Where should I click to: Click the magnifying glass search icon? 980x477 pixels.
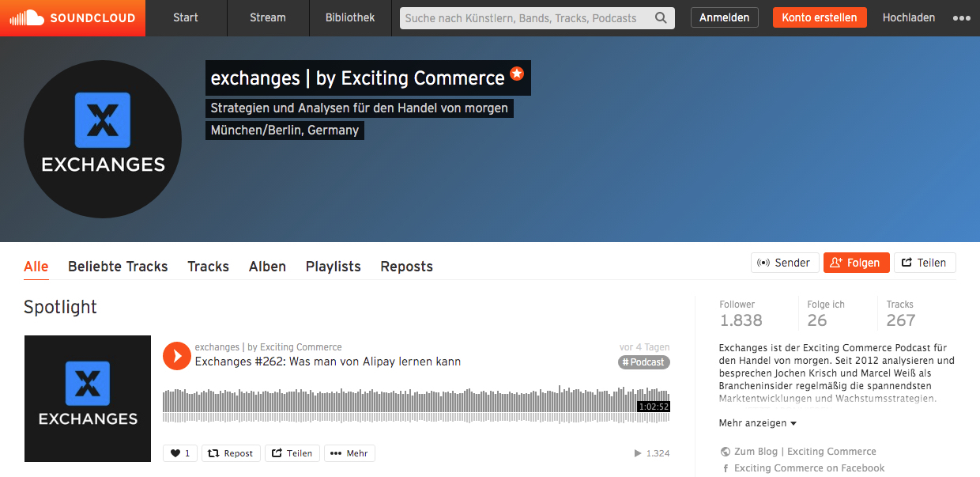tap(661, 18)
